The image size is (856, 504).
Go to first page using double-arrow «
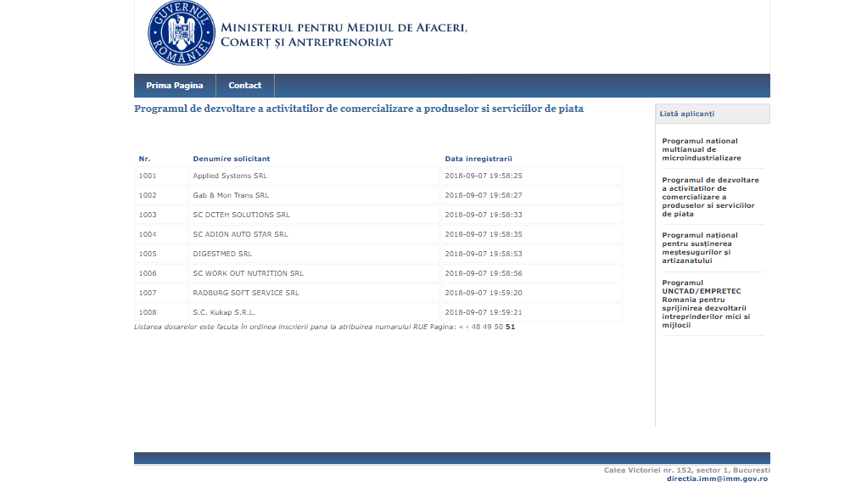coord(461,327)
